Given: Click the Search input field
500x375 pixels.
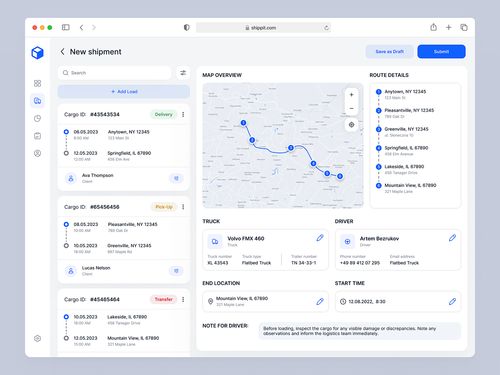Looking at the screenshot, I should point(115,73).
